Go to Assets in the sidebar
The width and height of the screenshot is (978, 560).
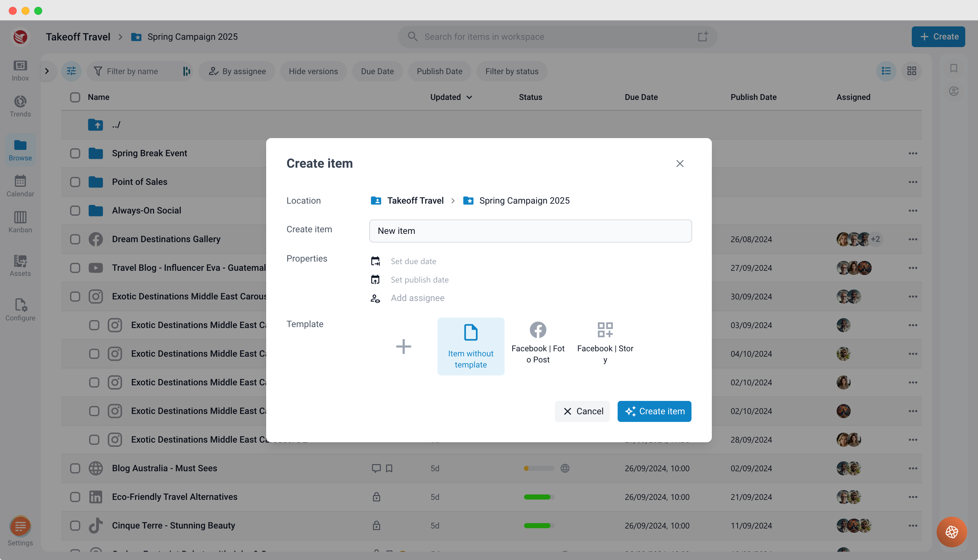click(20, 266)
